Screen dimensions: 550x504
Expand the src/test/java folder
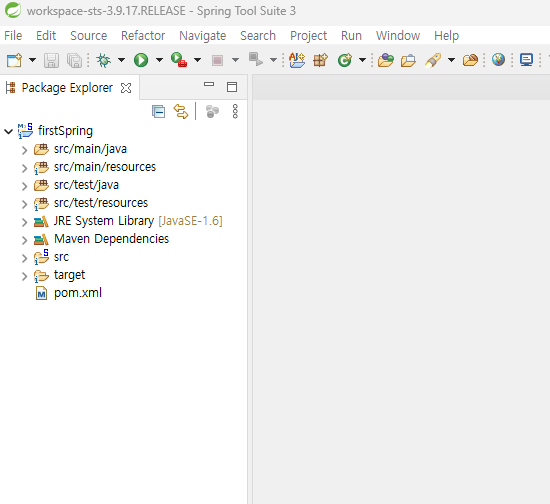(x=24, y=186)
